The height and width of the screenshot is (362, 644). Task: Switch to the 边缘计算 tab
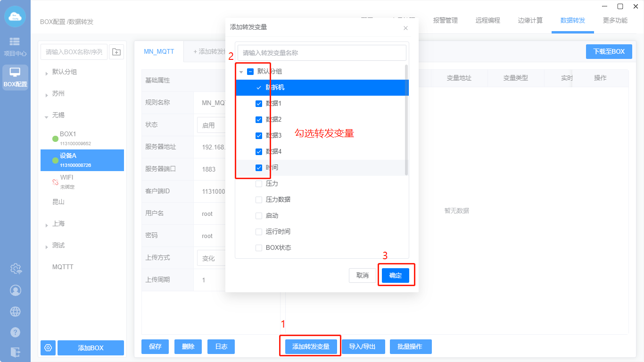click(x=530, y=21)
